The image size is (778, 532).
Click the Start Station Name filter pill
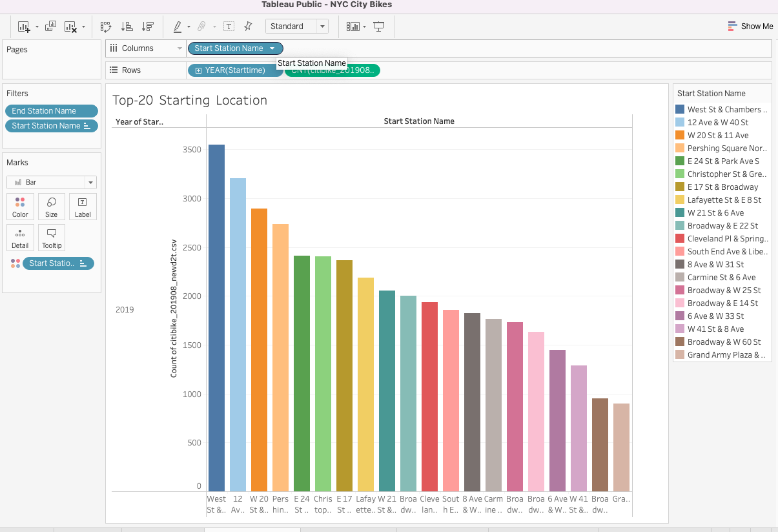click(x=52, y=126)
